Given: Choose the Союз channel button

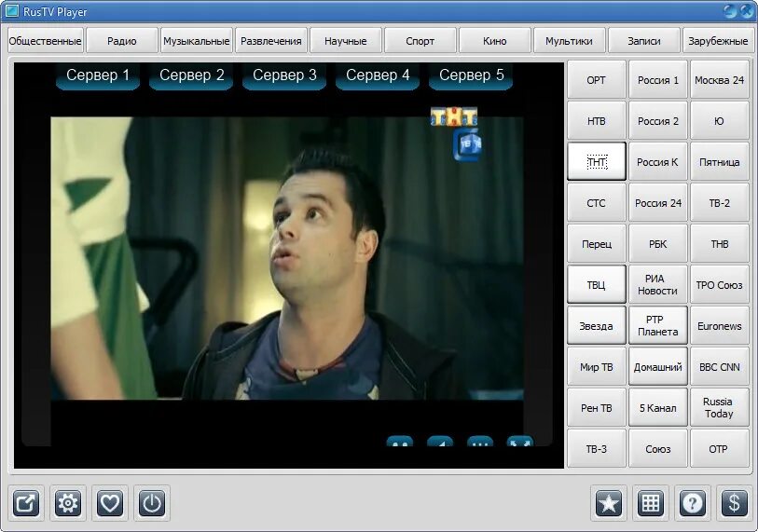Looking at the screenshot, I should [x=658, y=449].
